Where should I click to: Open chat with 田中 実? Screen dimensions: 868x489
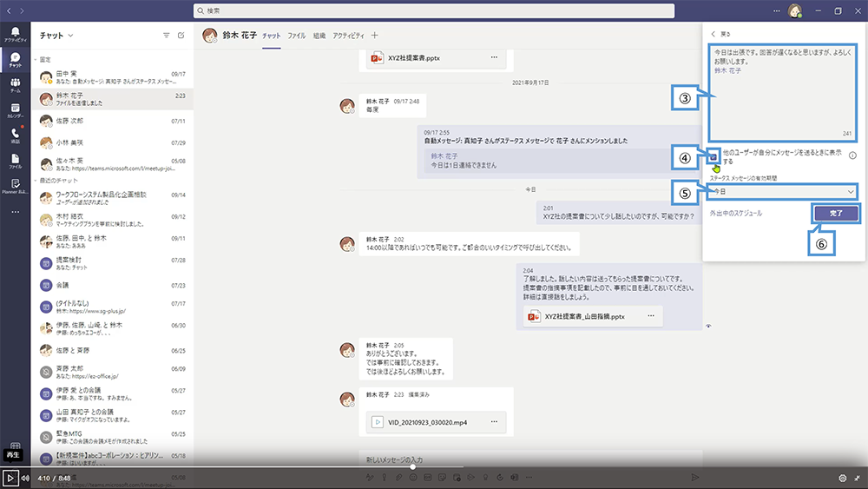pyautogui.click(x=113, y=77)
